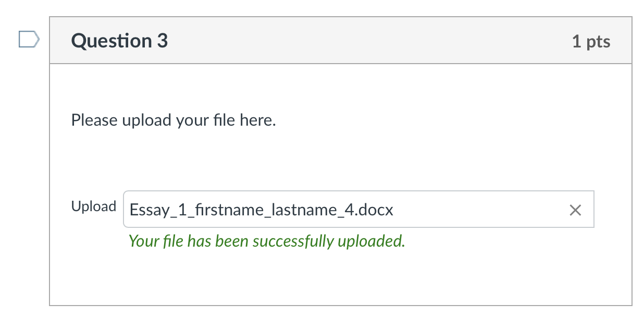Select the Essay_1_firstname_lastname_4.docx filename text
Screen dimensions: 644x316
[x=261, y=210]
